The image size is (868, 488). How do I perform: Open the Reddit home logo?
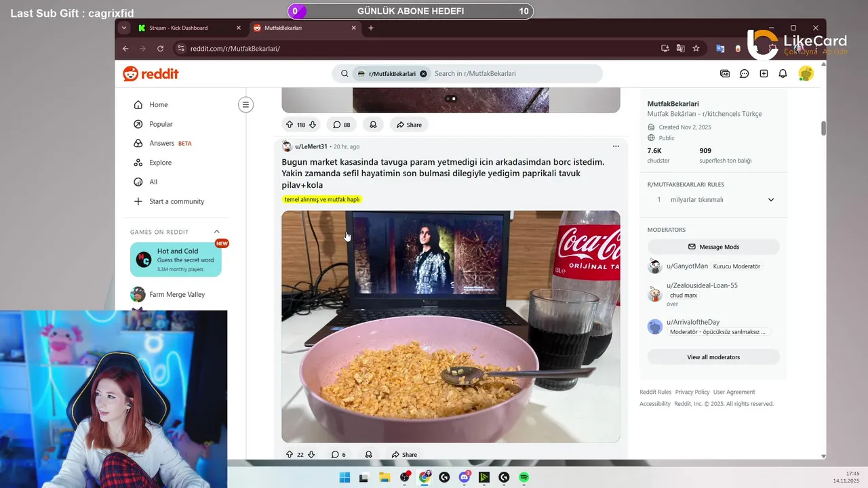tap(151, 74)
